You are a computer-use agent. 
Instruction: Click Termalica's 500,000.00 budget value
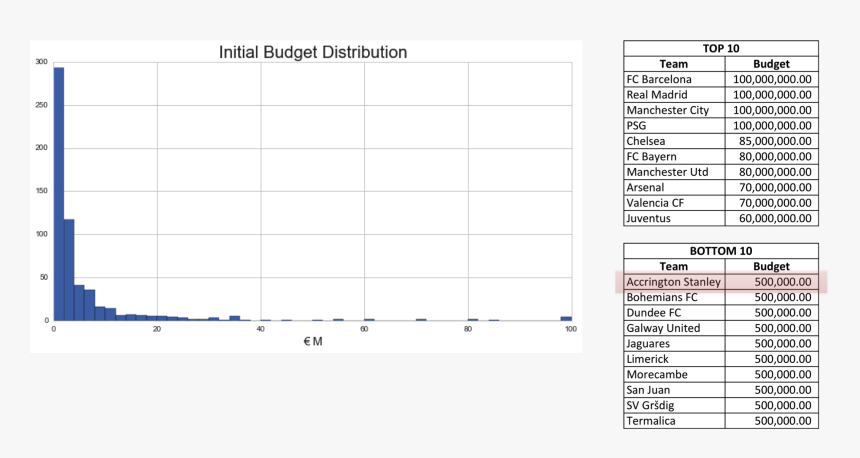pos(783,421)
